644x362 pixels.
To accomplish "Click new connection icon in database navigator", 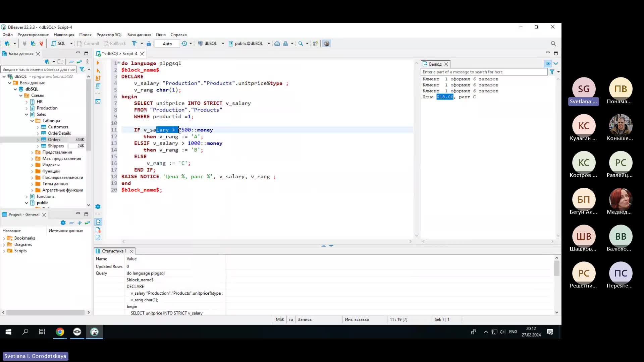I will (47, 62).
